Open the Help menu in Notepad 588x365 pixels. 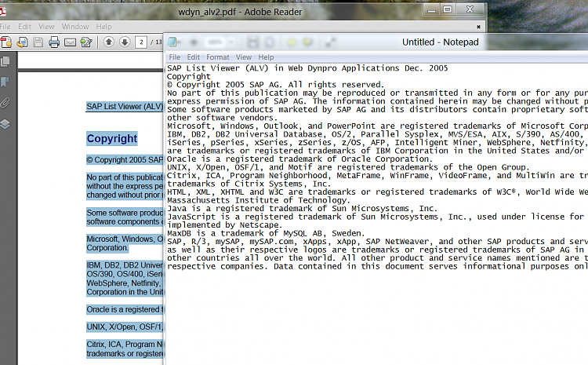(x=266, y=57)
